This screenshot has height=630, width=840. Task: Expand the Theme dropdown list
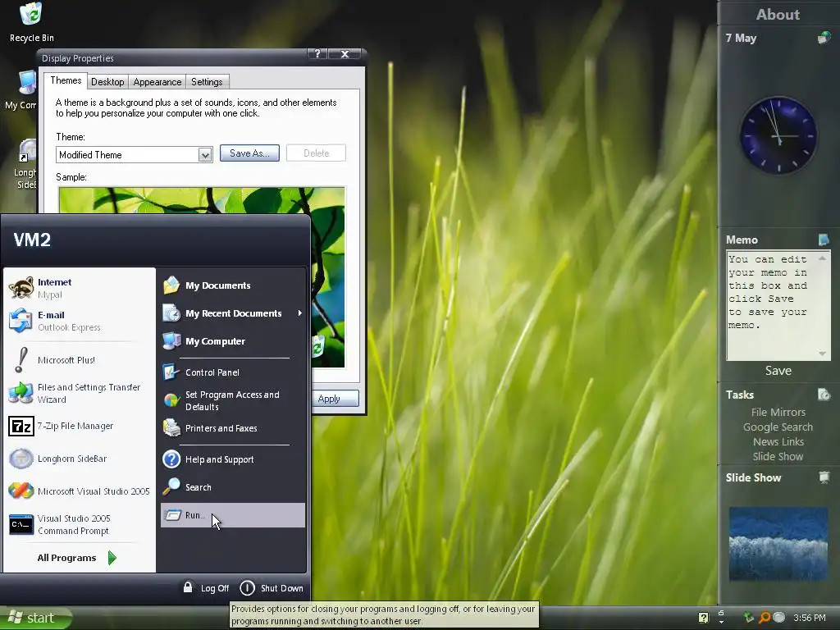click(205, 155)
